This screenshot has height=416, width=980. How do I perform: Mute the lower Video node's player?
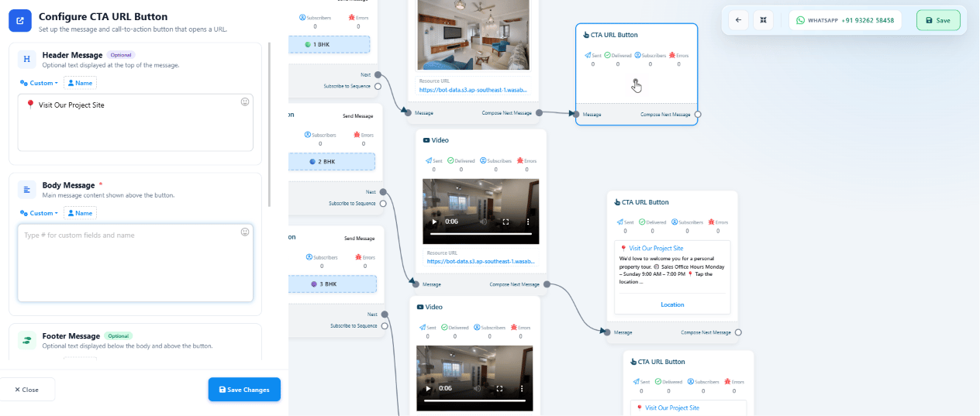pyautogui.click(x=476, y=388)
